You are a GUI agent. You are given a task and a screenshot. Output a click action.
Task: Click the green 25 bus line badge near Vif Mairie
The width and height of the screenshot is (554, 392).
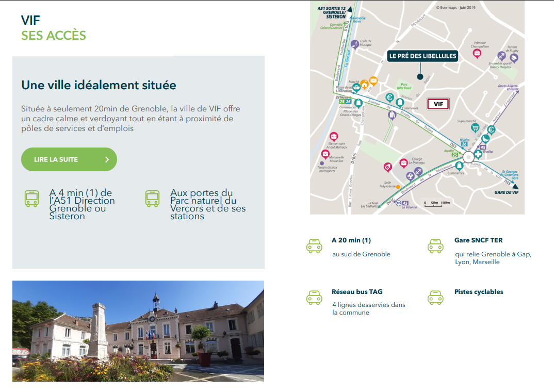tap(342, 102)
